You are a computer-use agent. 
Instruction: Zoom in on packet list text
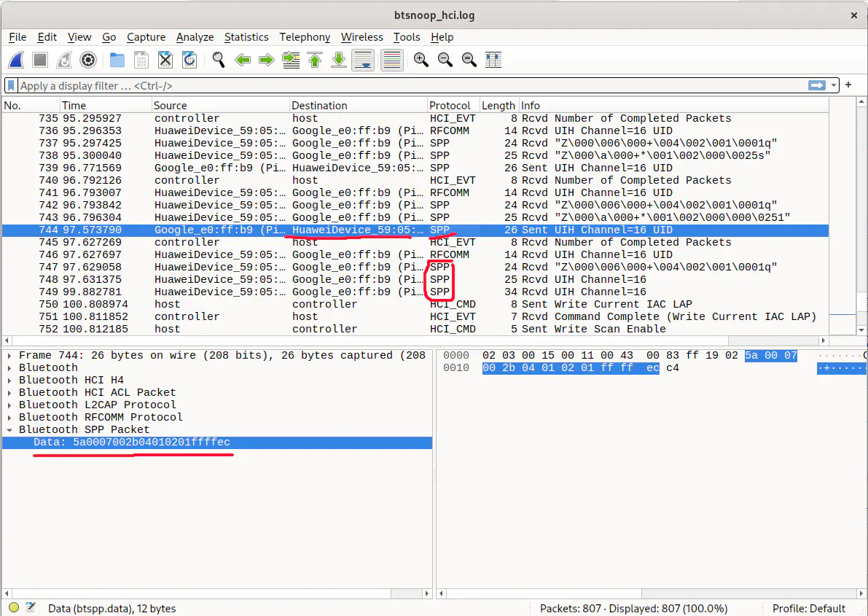coord(421,61)
